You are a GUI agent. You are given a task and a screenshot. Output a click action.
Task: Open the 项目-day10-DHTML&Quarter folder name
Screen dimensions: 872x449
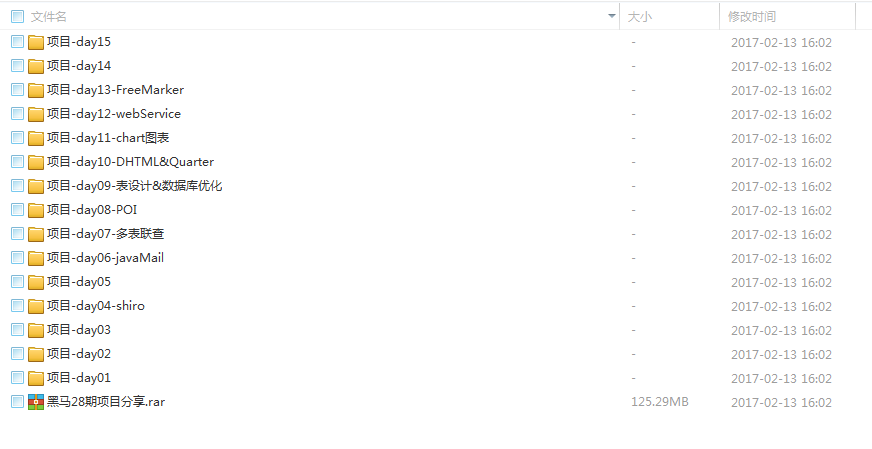pos(131,162)
